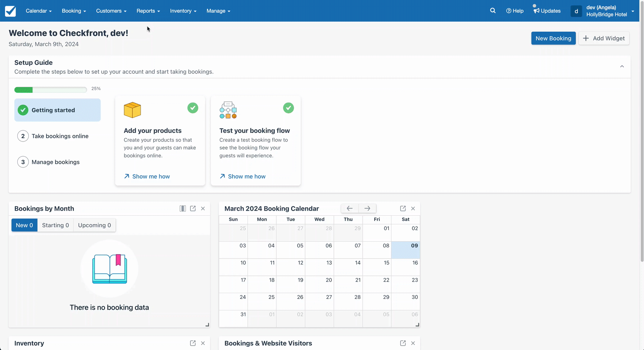Close the Booking Calendar widget
This screenshot has width=644, height=350.
pyautogui.click(x=413, y=208)
